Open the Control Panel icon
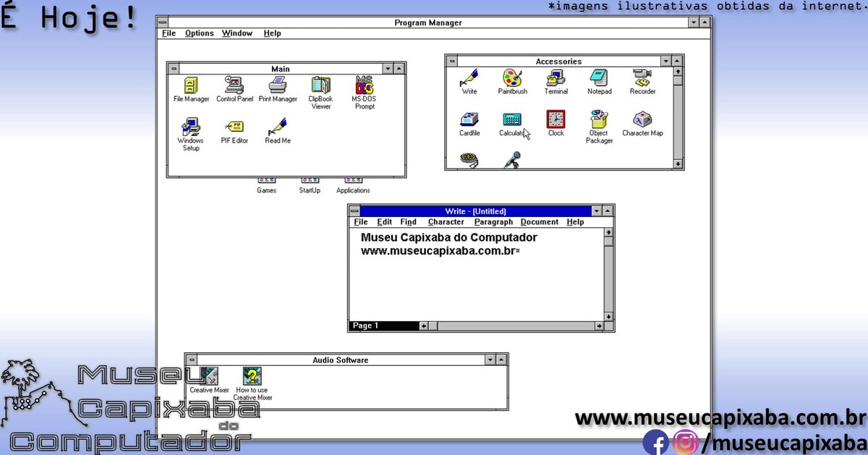This screenshot has width=868, height=455. pyautogui.click(x=234, y=90)
